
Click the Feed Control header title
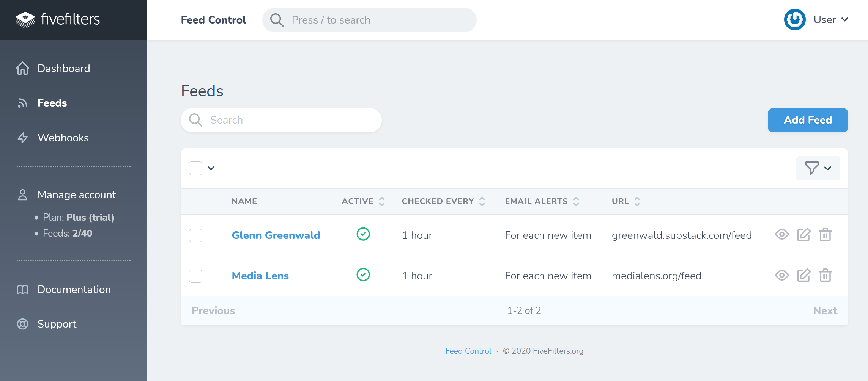click(213, 20)
